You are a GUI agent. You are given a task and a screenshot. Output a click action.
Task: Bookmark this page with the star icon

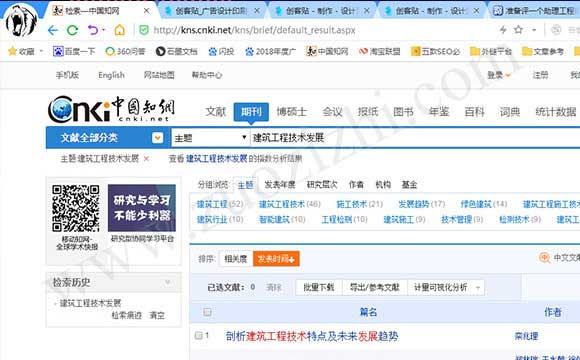[518, 30]
